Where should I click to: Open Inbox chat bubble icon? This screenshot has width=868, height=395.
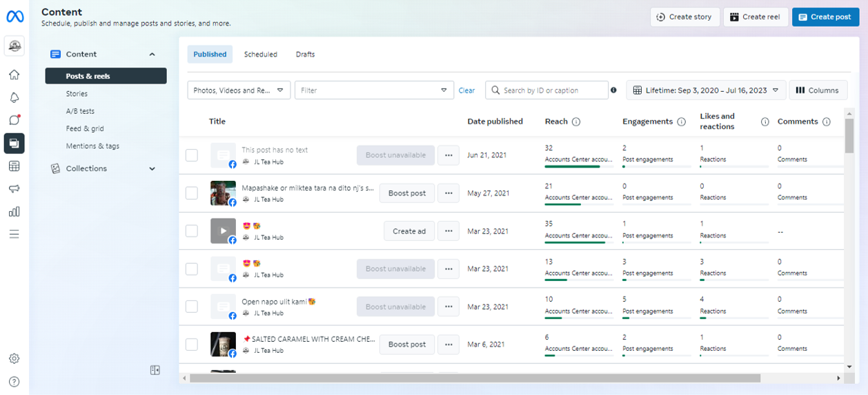tap(14, 120)
